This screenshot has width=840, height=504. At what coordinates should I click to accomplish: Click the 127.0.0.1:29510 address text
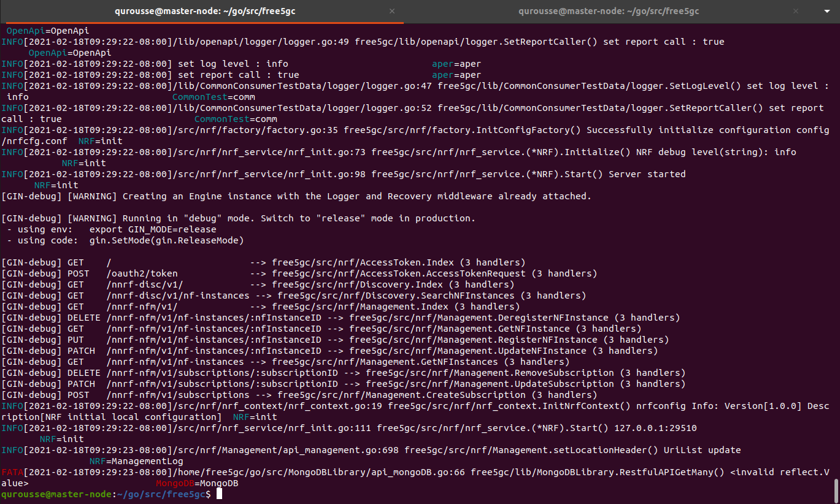click(x=656, y=428)
